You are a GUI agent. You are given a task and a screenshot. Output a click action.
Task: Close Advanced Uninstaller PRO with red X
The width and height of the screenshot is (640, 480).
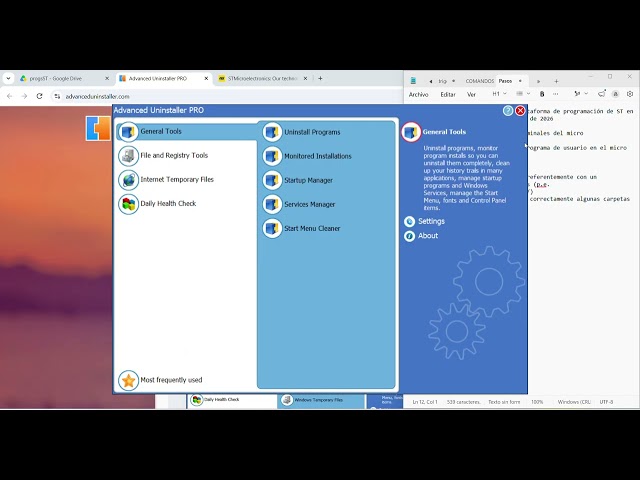(x=520, y=111)
